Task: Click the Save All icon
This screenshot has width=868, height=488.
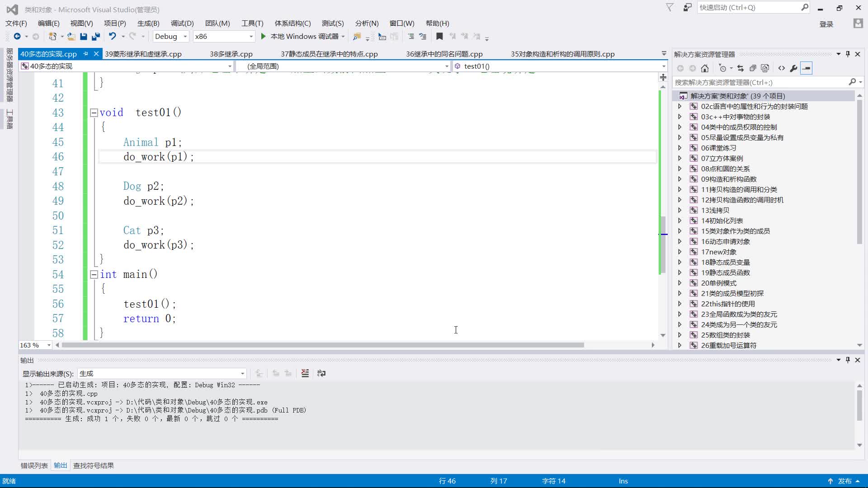Action: [x=95, y=36]
